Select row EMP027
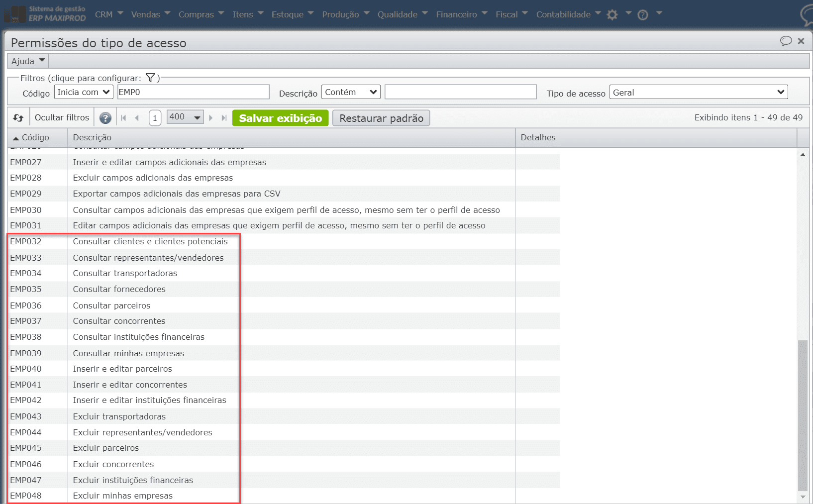The image size is (813, 504). pos(284,162)
